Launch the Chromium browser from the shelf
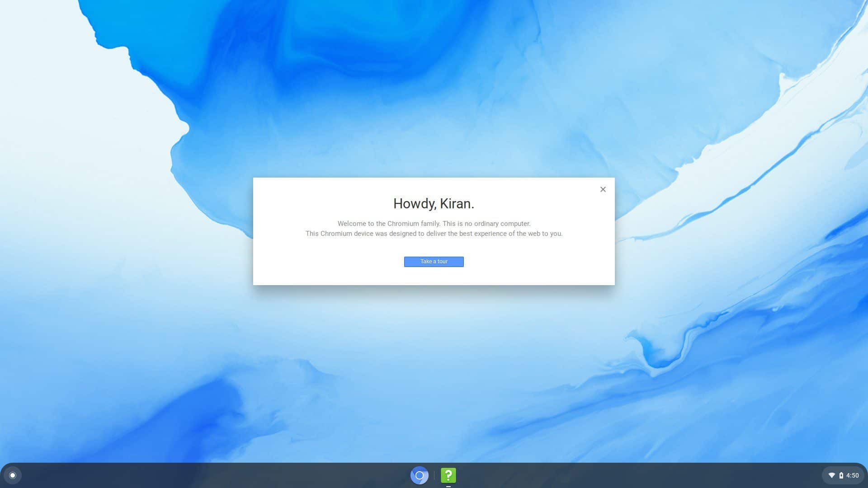Screen dimensions: 868x488 tap(419, 475)
